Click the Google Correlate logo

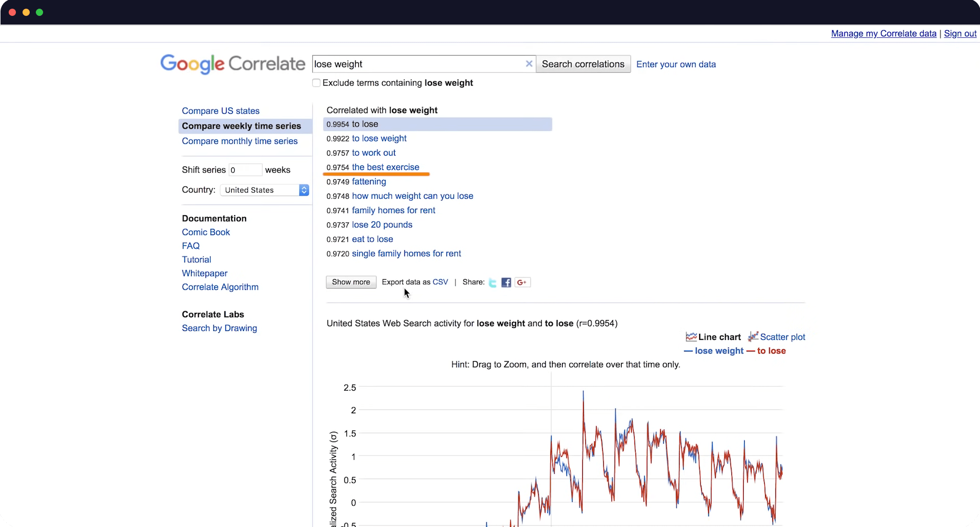[x=233, y=64]
